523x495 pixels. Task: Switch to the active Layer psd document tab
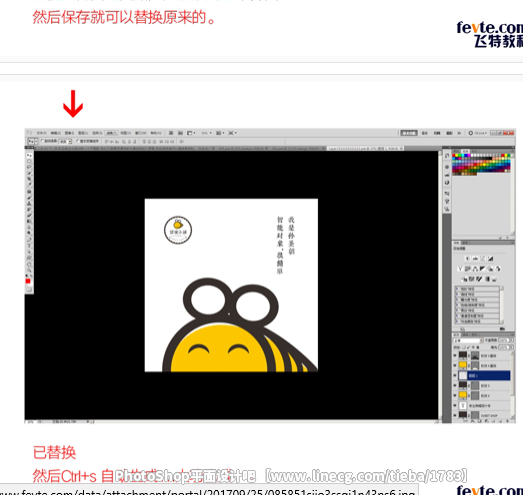[x=366, y=148]
